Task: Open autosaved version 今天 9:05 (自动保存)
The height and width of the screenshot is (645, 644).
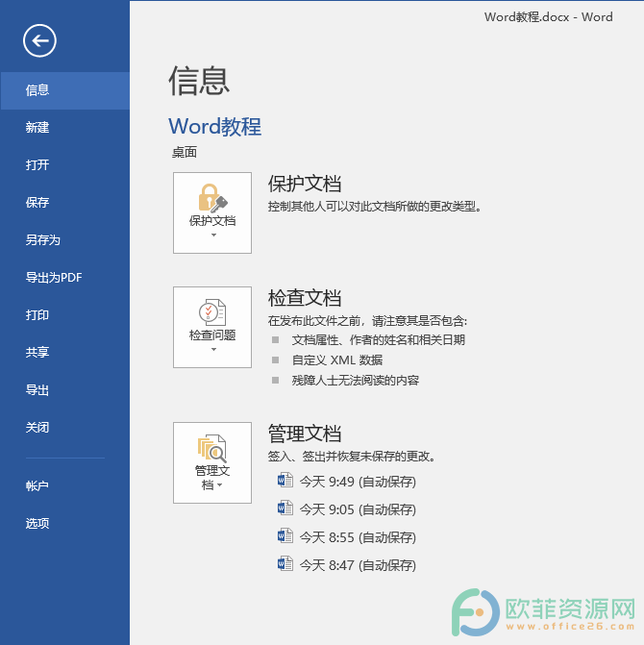Action: click(358, 509)
